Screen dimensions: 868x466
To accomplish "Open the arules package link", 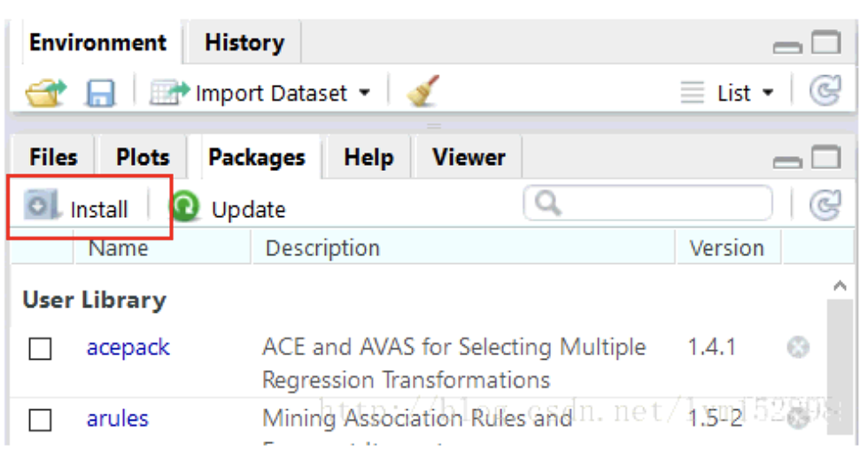I will pyautogui.click(x=117, y=418).
